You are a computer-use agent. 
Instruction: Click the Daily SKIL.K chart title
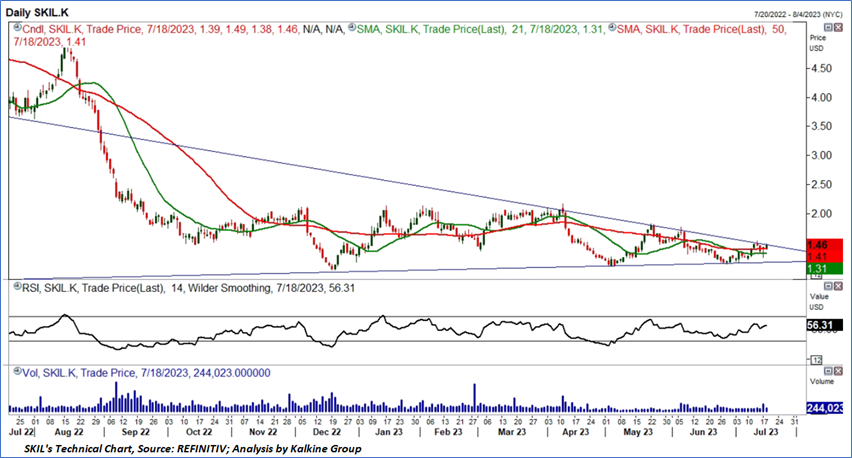point(37,12)
